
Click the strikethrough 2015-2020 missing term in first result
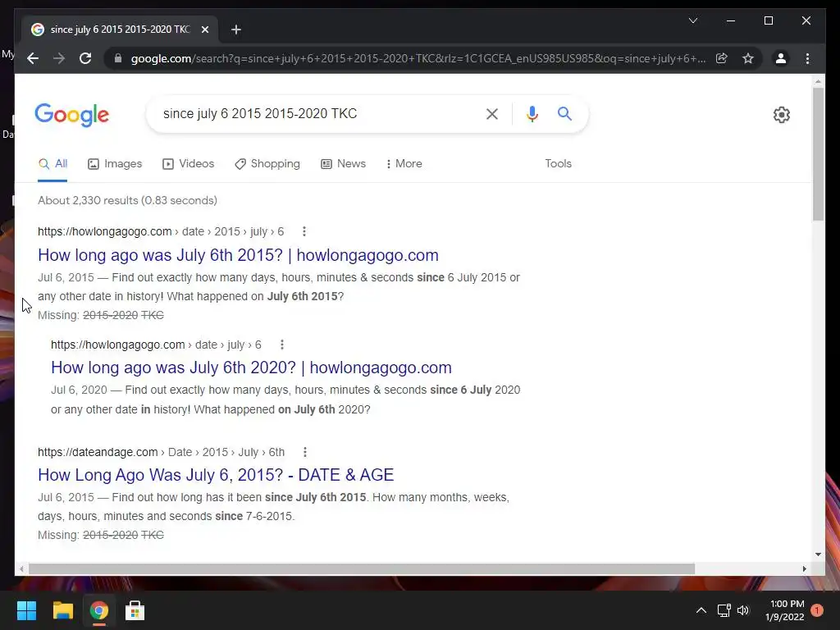pyautogui.click(x=111, y=315)
